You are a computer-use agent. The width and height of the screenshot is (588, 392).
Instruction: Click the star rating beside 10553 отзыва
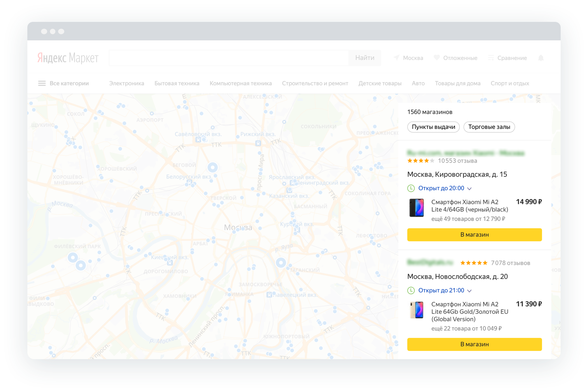tap(421, 160)
